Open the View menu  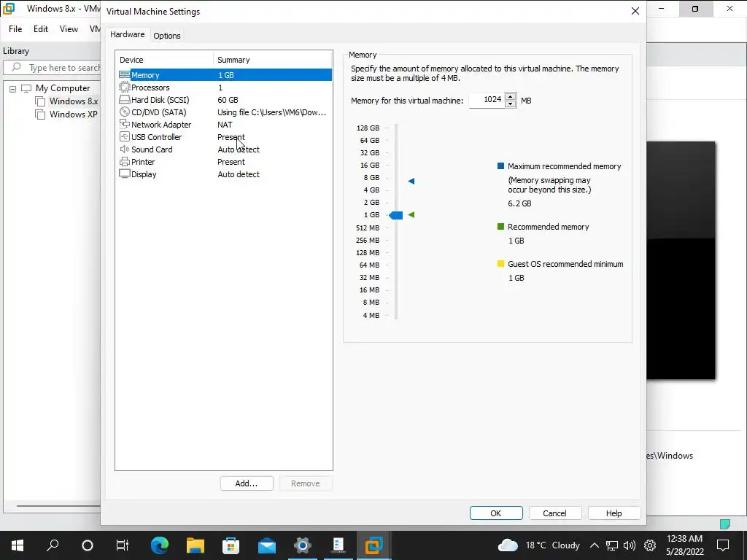coord(69,29)
